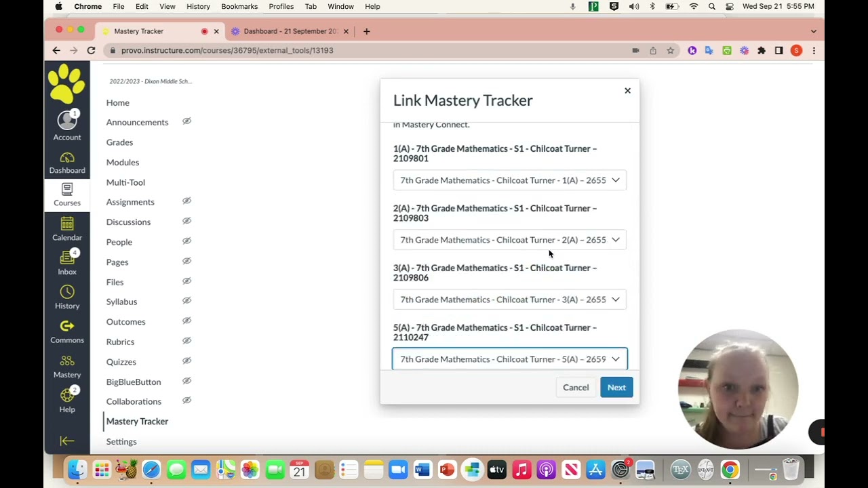Open Commons in Canvas sidebar
The image size is (868, 488).
tap(67, 332)
